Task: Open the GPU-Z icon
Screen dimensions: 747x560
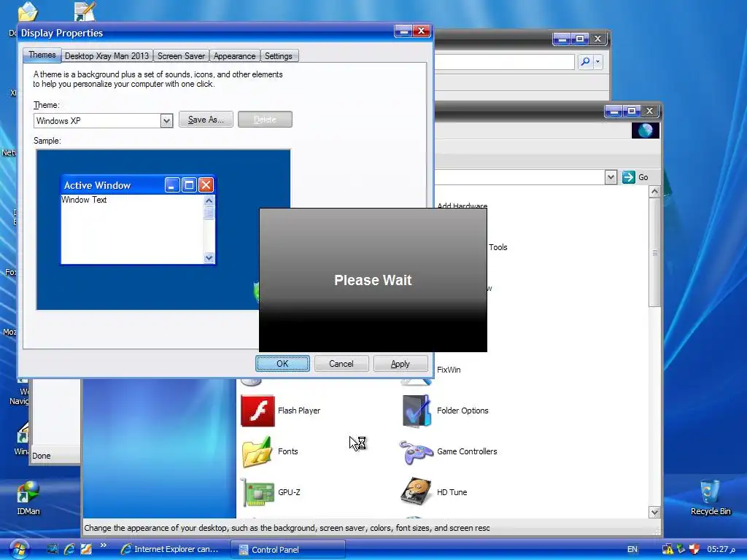Action: [x=258, y=492]
